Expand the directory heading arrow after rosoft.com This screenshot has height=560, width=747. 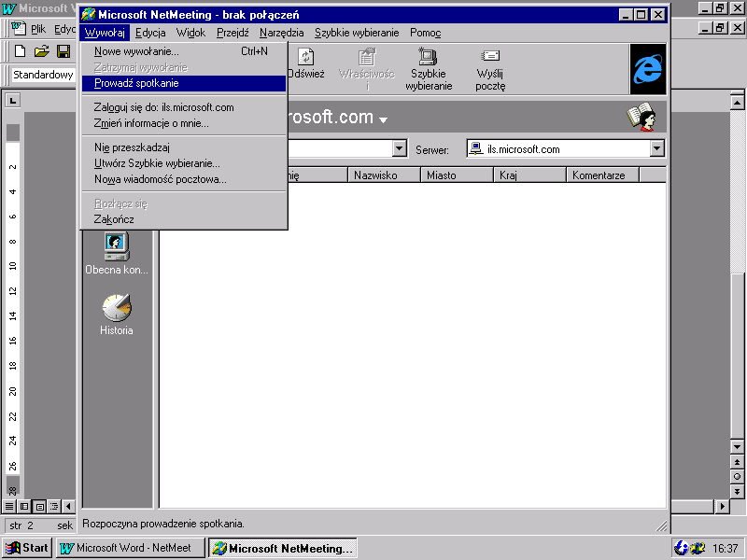[x=383, y=120]
